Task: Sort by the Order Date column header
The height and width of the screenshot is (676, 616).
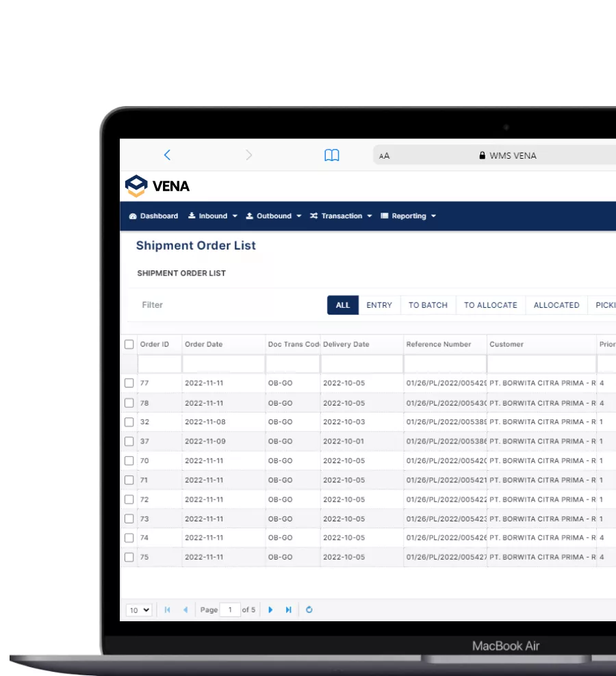Action: pyautogui.click(x=204, y=344)
